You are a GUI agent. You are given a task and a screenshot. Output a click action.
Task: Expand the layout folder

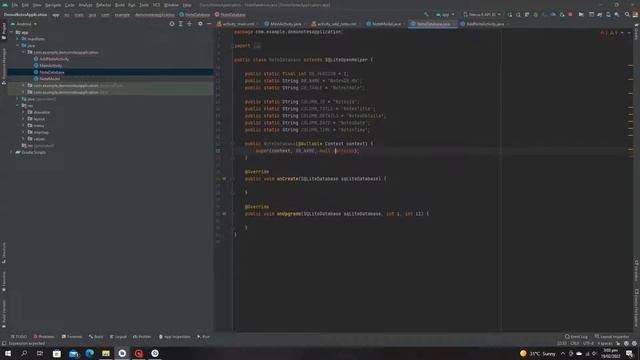coord(24,119)
